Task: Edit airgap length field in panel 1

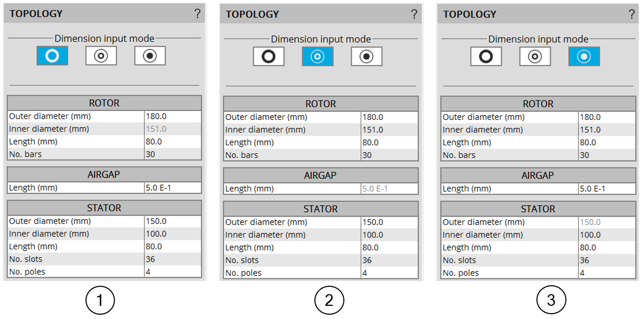Action: point(172,188)
